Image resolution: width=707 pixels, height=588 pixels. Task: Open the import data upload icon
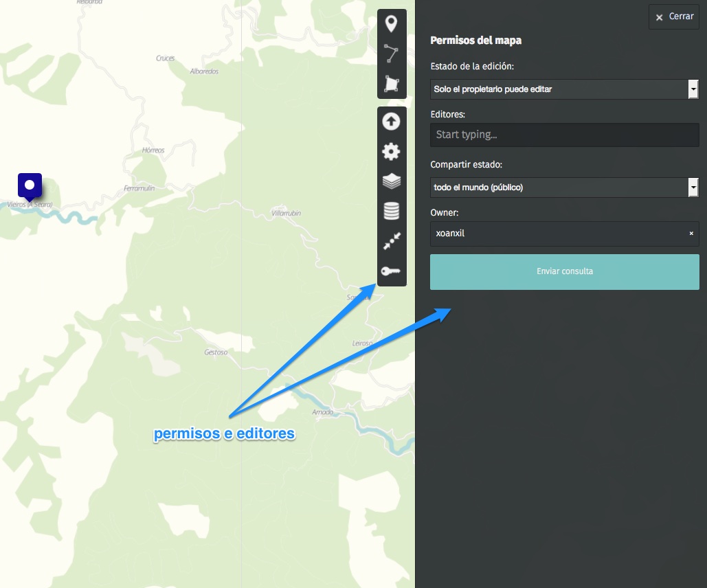(391, 122)
